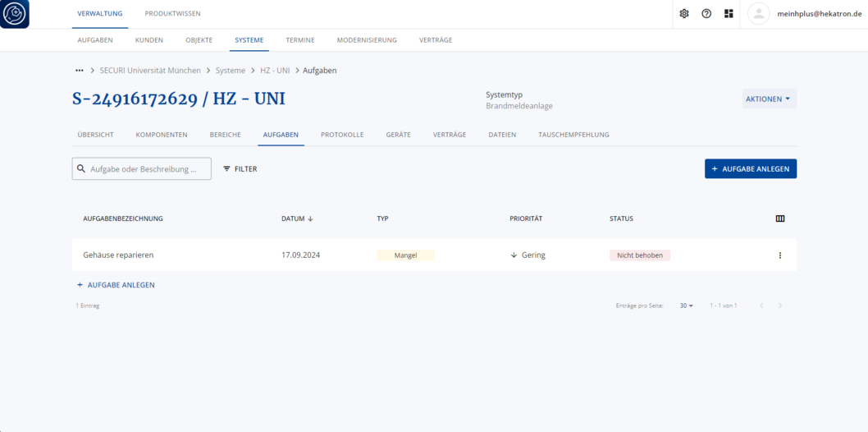Click the Nicht behoben status badge
Image resolution: width=868 pixels, height=432 pixels.
point(640,255)
